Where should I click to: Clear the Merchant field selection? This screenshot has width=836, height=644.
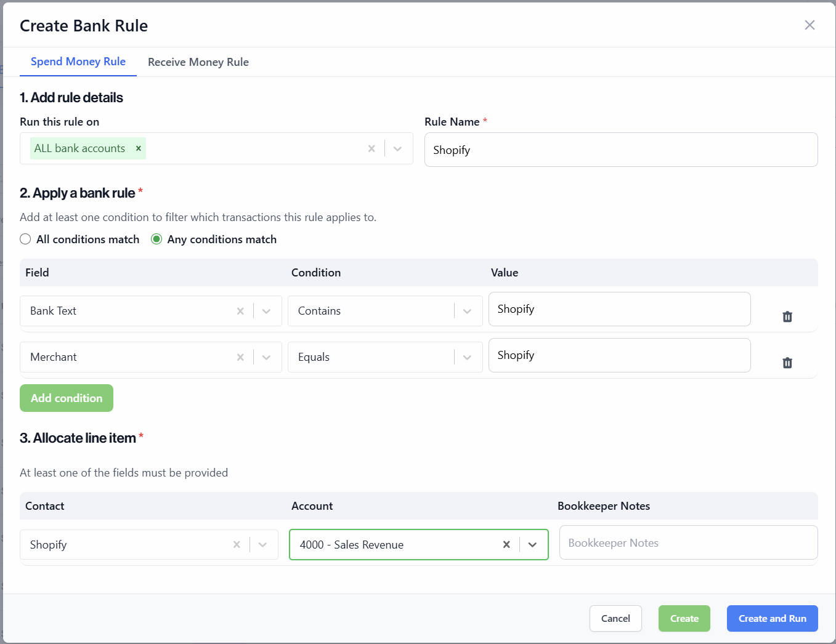[x=240, y=357]
